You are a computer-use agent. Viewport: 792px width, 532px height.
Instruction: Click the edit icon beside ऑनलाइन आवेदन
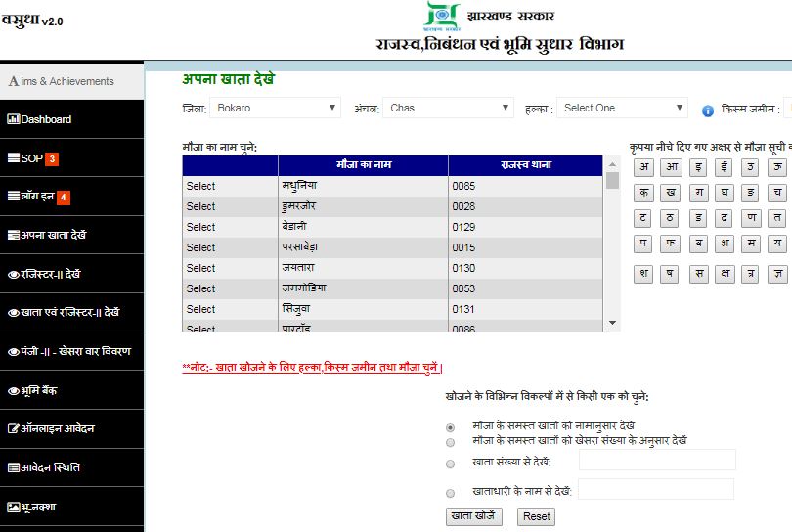pyautogui.click(x=13, y=428)
